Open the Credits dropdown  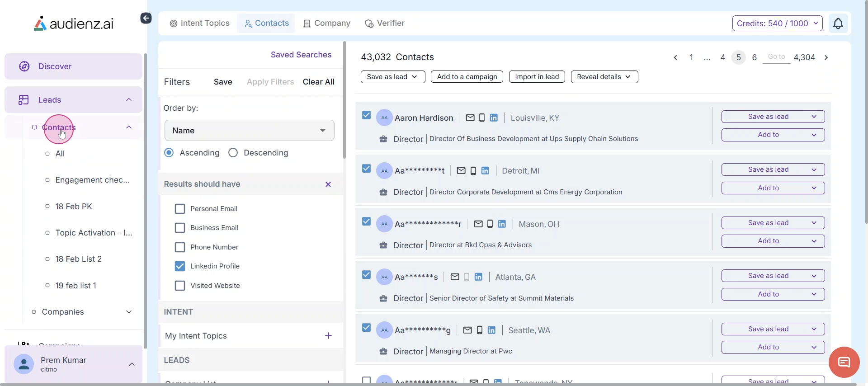(x=778, y=24)
